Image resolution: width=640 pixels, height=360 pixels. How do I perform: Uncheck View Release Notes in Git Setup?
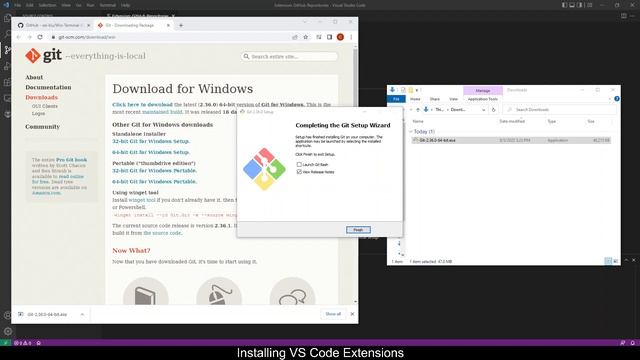299,172
